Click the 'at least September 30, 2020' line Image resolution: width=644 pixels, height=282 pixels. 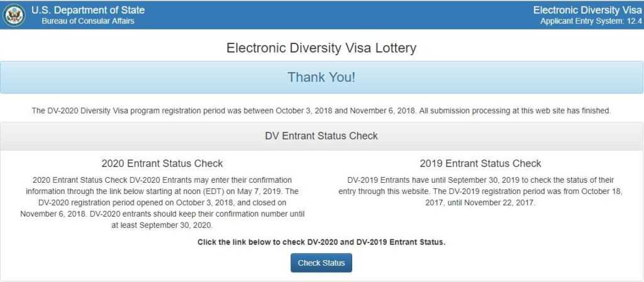[162, 225]
